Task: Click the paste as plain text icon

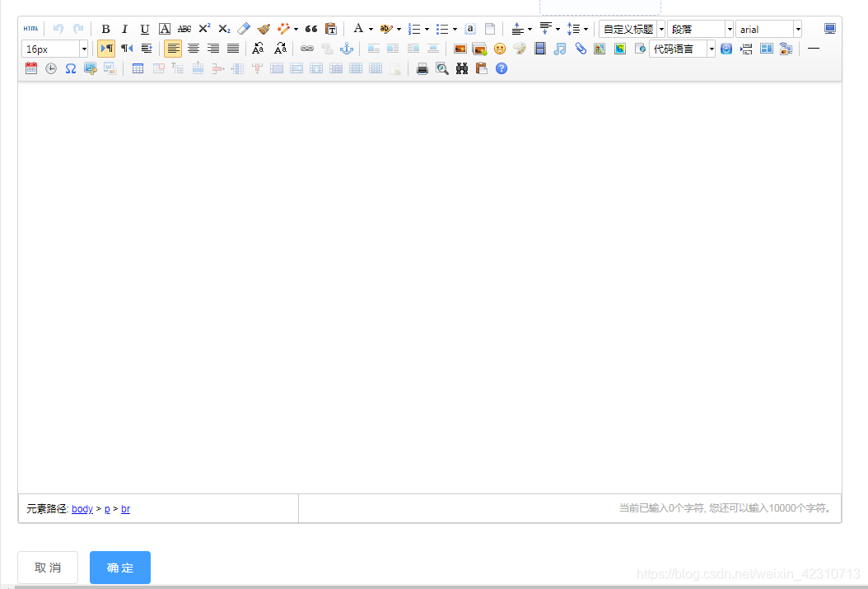Action: tap(331, 29)
